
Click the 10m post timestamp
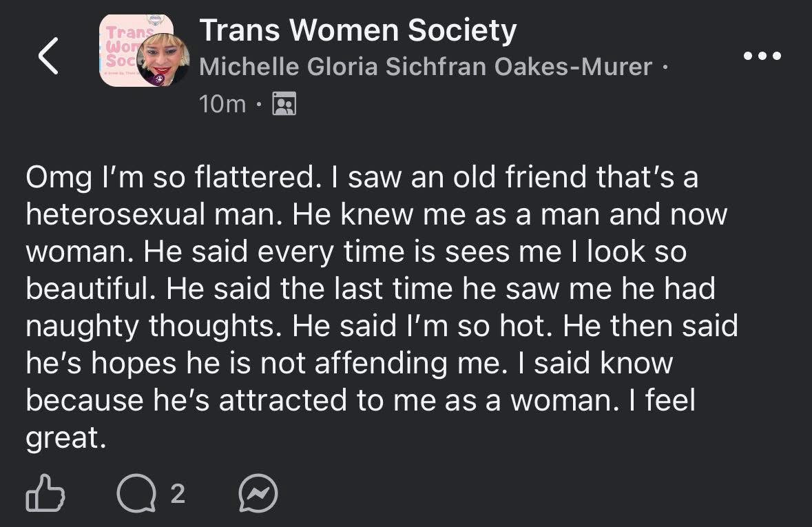pyautogui.click(x=222, y=104)
